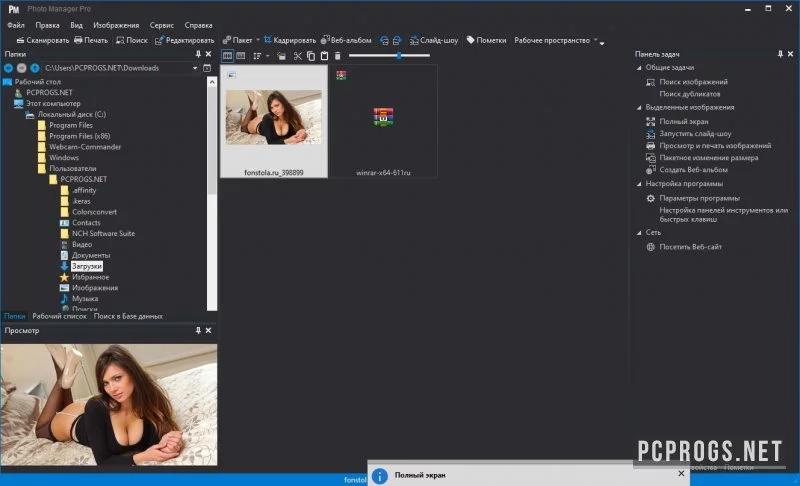Switch to the Рабочий список tab
Screen dimensions: 800x486
59,316
